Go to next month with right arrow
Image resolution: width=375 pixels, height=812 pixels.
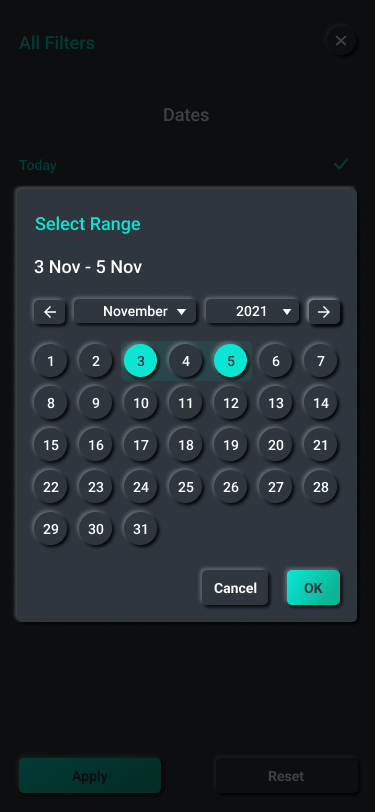[324, 312]
